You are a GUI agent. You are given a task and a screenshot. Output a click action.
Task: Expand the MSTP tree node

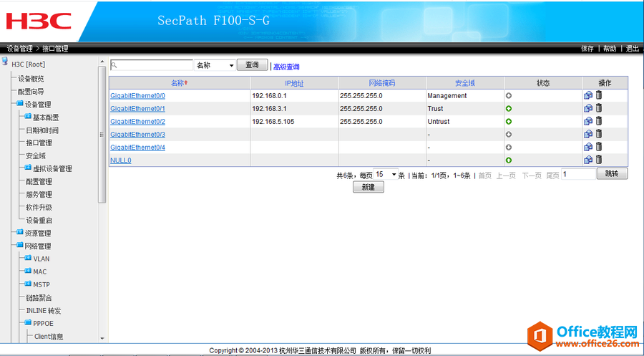27,284
